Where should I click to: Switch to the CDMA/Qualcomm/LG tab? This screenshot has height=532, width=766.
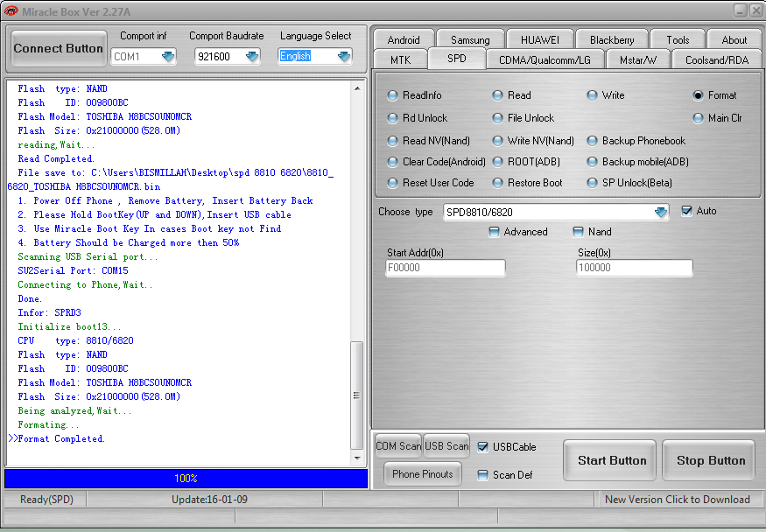545,59
